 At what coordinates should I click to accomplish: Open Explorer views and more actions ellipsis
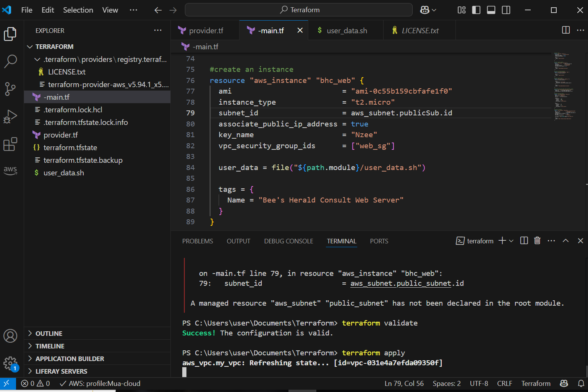pos(158,30)
